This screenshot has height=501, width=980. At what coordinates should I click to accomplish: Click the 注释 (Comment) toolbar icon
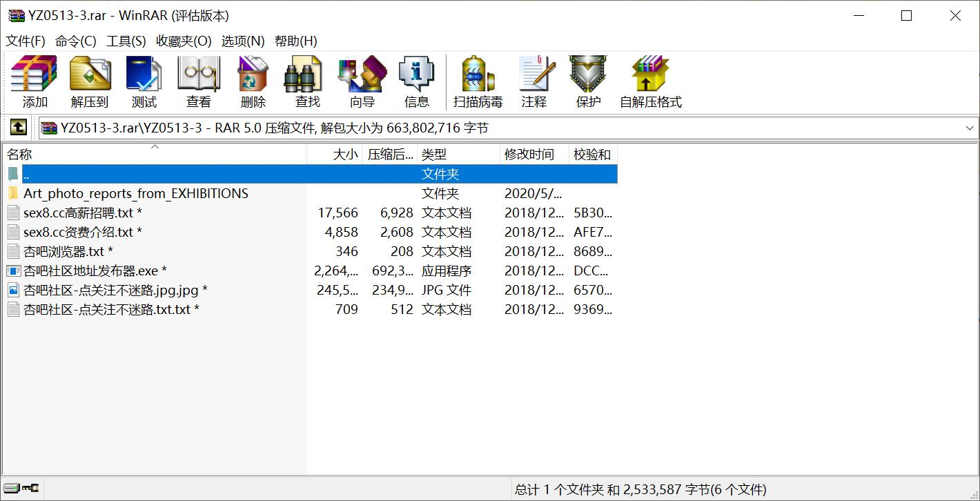pyautogui.click(x=536, y=74)
